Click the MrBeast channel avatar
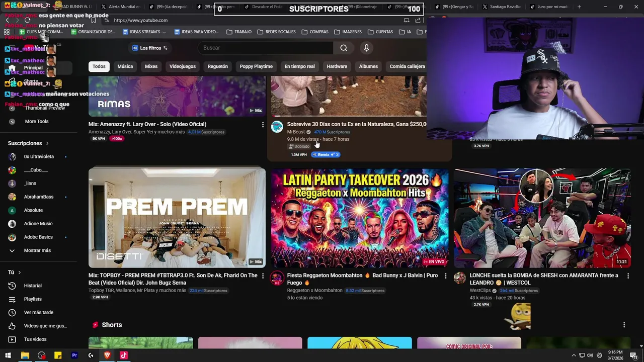Viewport: 644px width, 362px height. [x=277, y=127]
